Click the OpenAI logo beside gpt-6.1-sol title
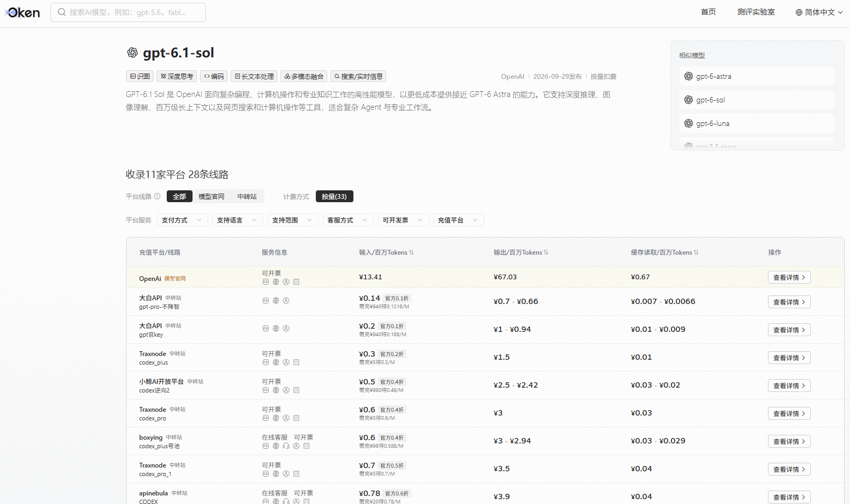Screen dimensions: 850x504 (132, 53)
